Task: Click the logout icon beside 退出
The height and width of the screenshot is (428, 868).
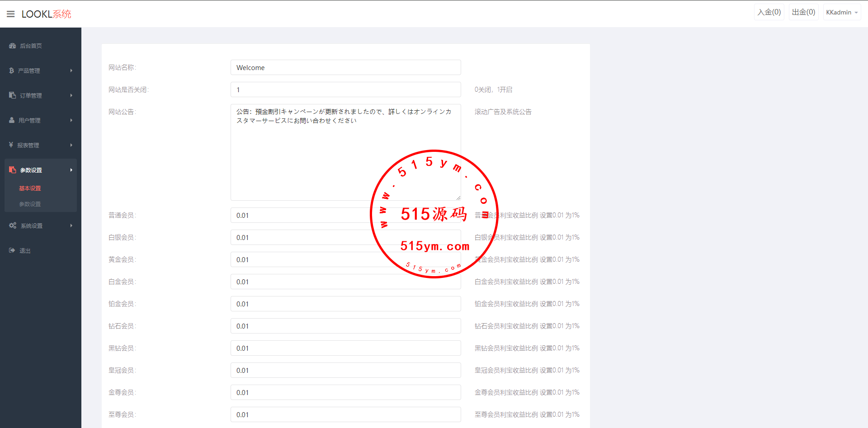Action: [12, 250]
